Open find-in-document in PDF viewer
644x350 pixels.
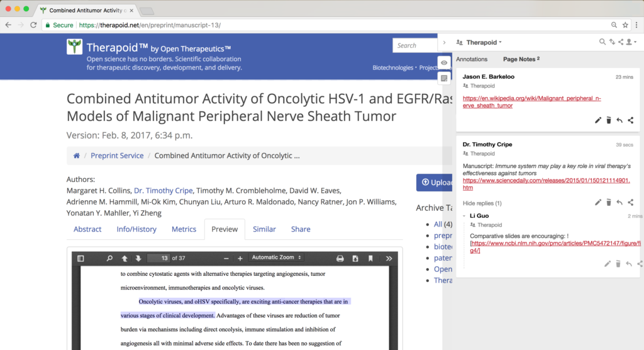[109, 258]
